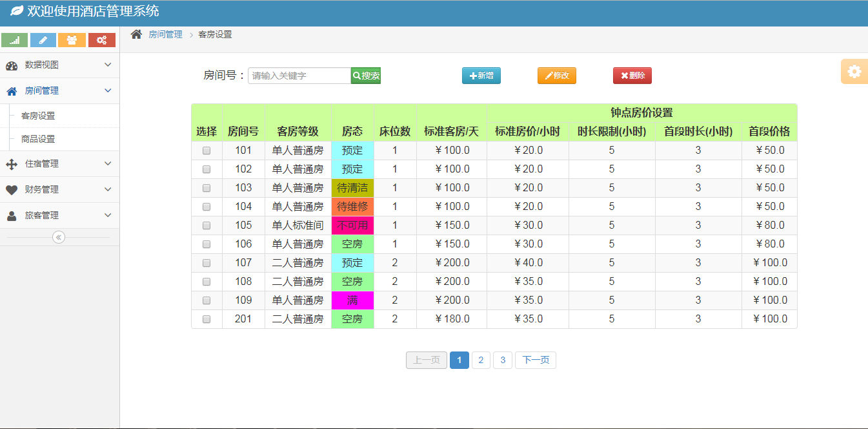Click the heart icon beside 财务管理
This screenshot has height=429, width=868.
pos(12,190)
